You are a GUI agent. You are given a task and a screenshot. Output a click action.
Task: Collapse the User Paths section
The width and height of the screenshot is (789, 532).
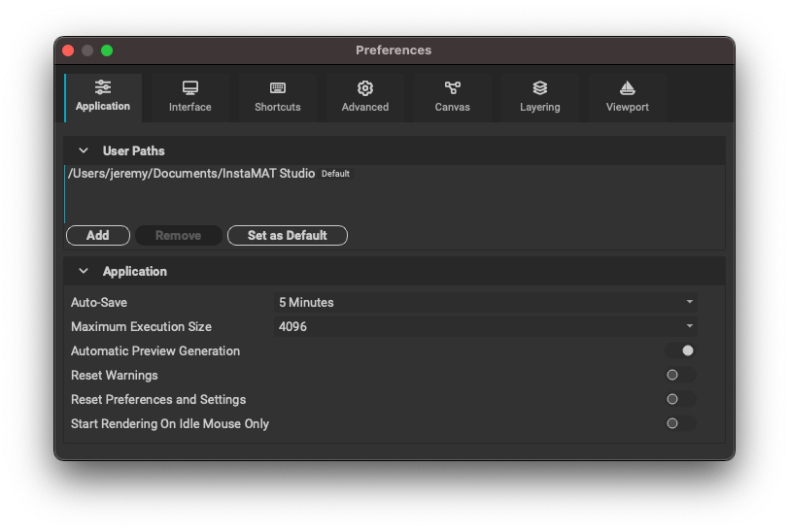(x=84, y=150)
